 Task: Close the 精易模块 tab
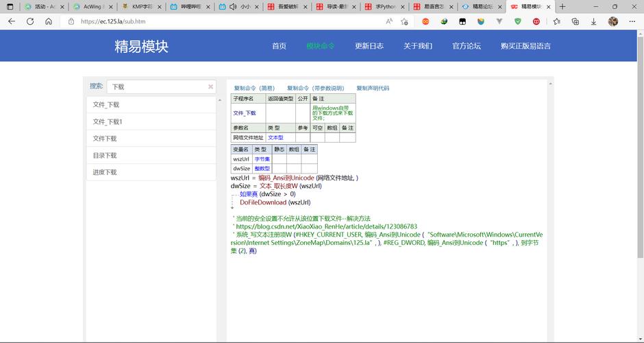549,7
